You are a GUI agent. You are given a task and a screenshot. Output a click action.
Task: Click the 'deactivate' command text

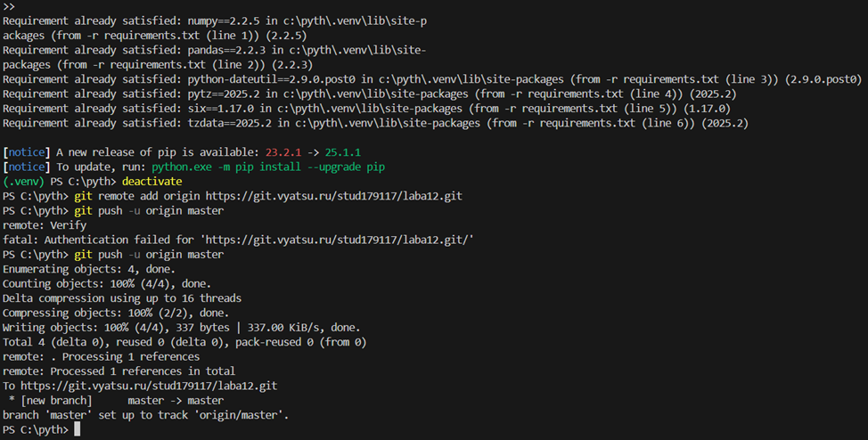[x=151, y=181]
